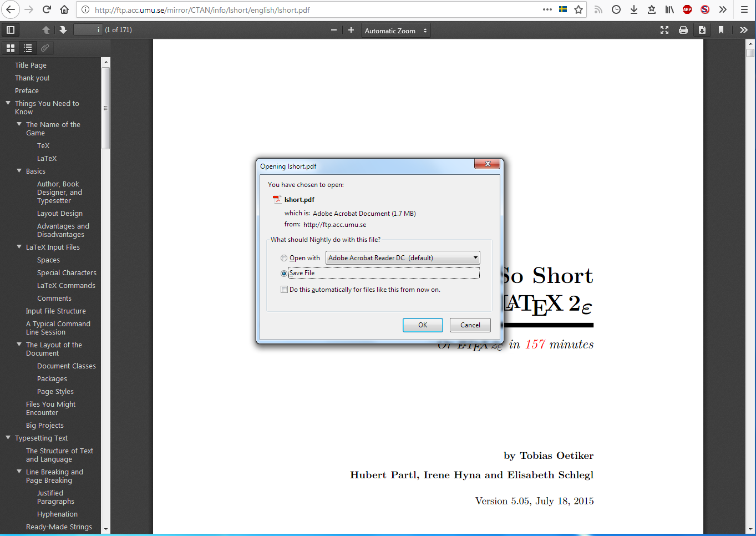Image resolution: width=756 pixels, height=536 pixels.
Task: Collapse LaTeX Input Files outline section
Action: pos(19,247)
